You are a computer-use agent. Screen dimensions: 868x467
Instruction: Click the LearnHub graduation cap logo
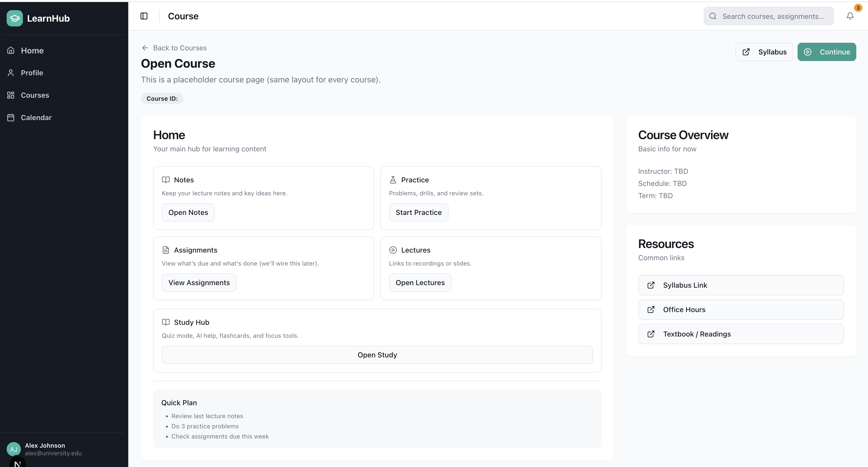(x=15, y=18)
